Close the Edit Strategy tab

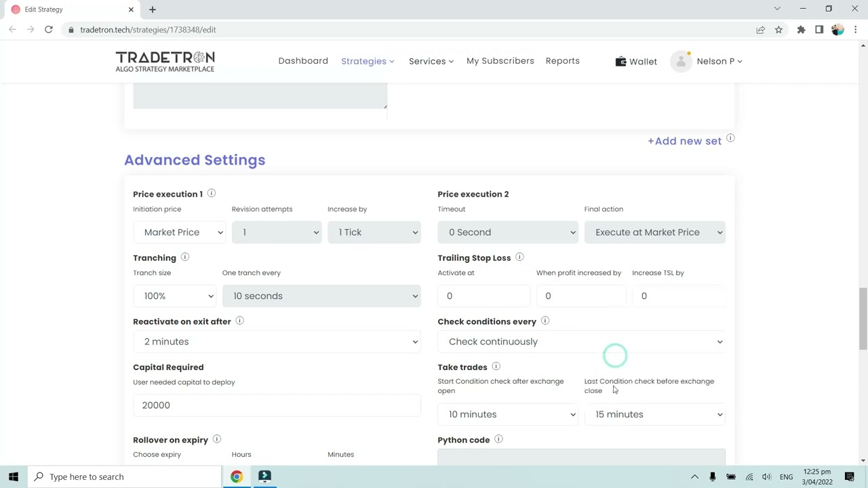pos(131,9)
